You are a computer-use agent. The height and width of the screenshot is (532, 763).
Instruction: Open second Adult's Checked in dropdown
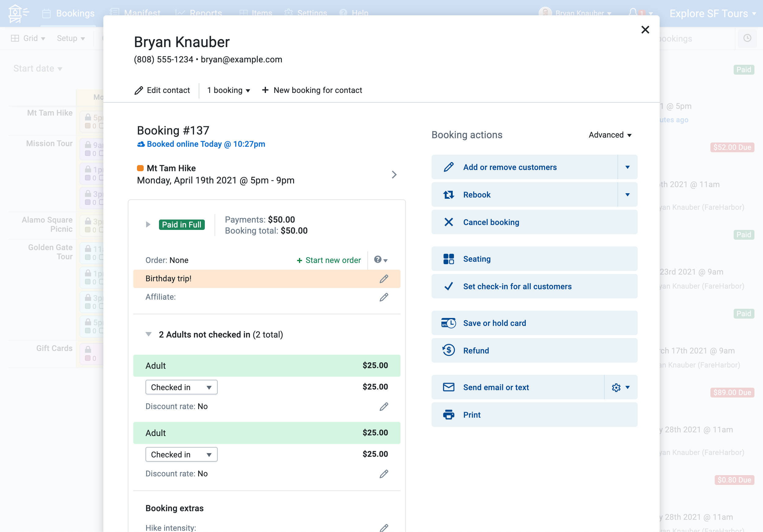click(x=182, y=455)
